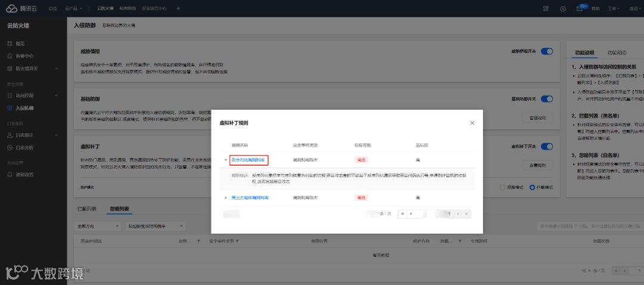Filter the 安全事件类型 column
The width and height of the screenshot is (644, 285).
[237, 241]
